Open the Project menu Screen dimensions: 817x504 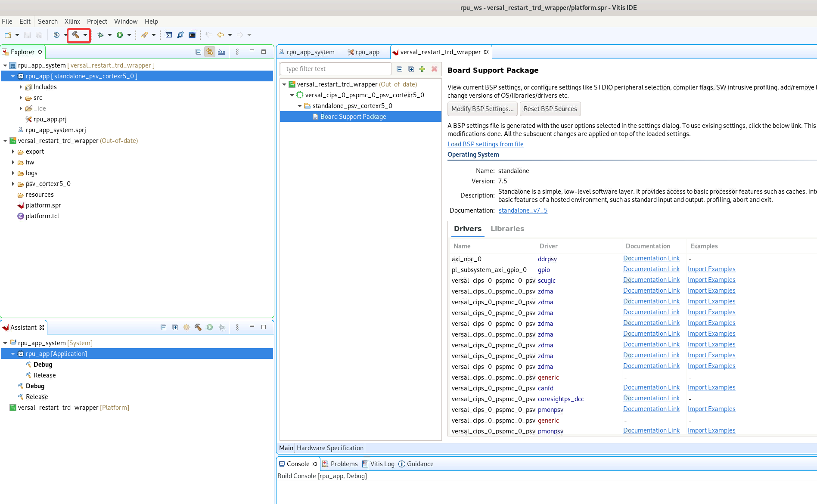point(97,21)
